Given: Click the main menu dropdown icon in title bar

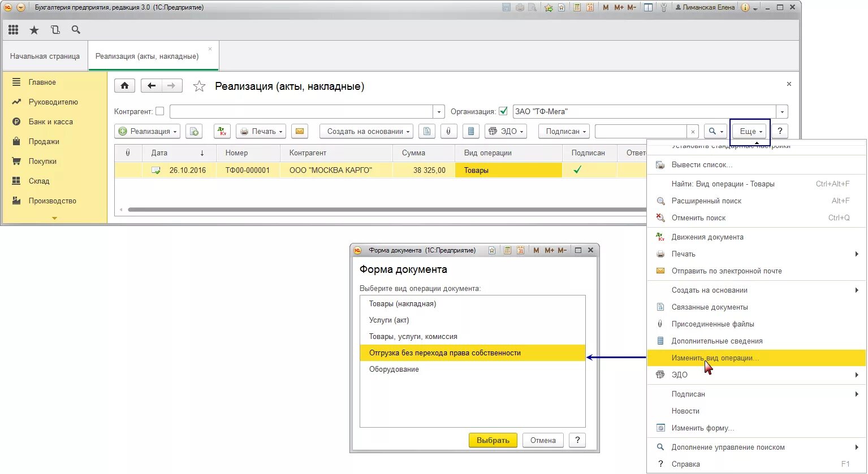Looking at the screenshot, I should 21,7.
